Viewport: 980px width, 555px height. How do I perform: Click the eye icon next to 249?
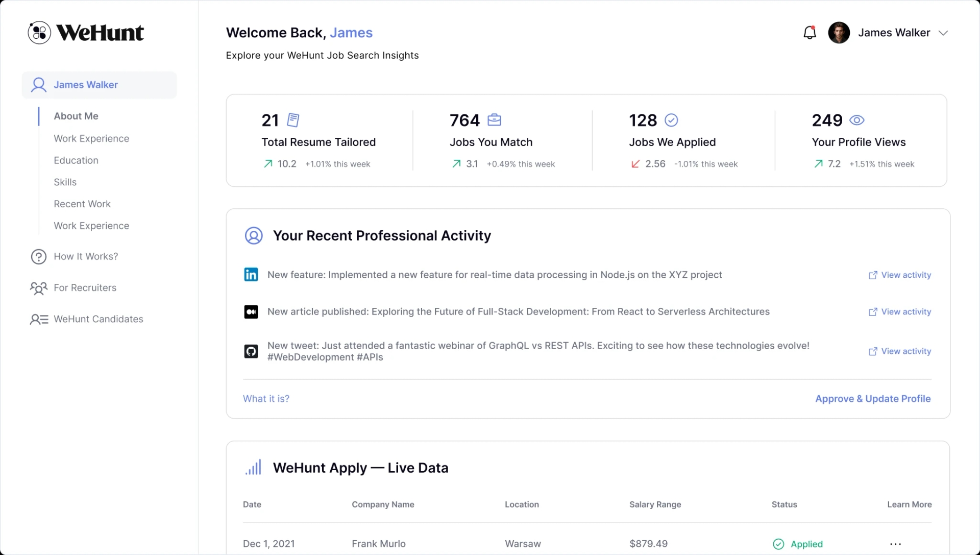(857, 120)
